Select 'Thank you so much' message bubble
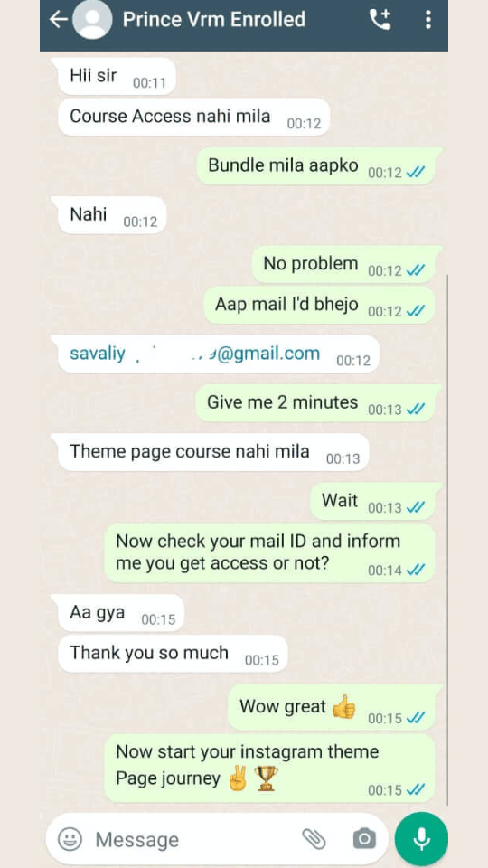Screen dimensions: 488x868 173,654
